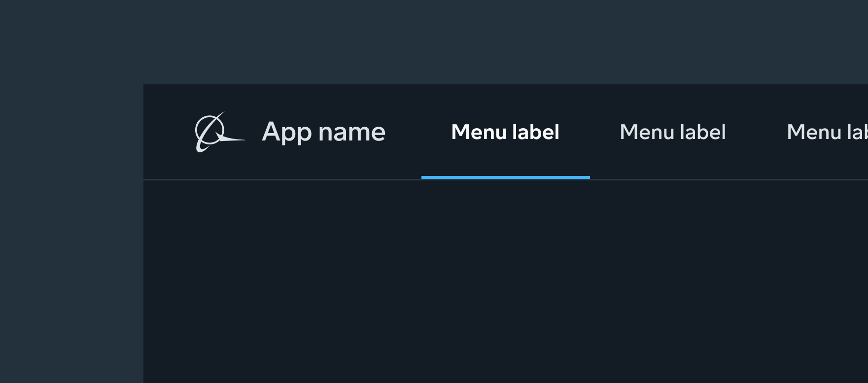Screen dimensions: 868x383
Task: Click the divider line under the second tab
Action: click(x=672, y=179)
